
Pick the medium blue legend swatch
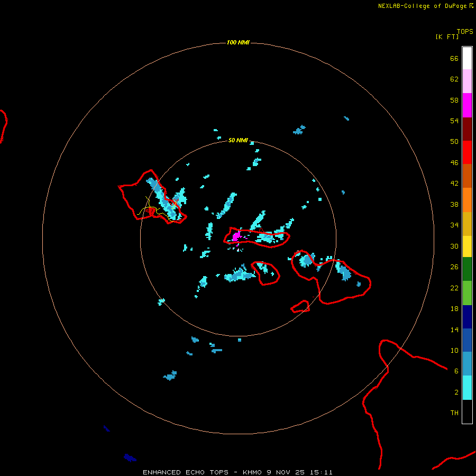click(x=467, y=340)
